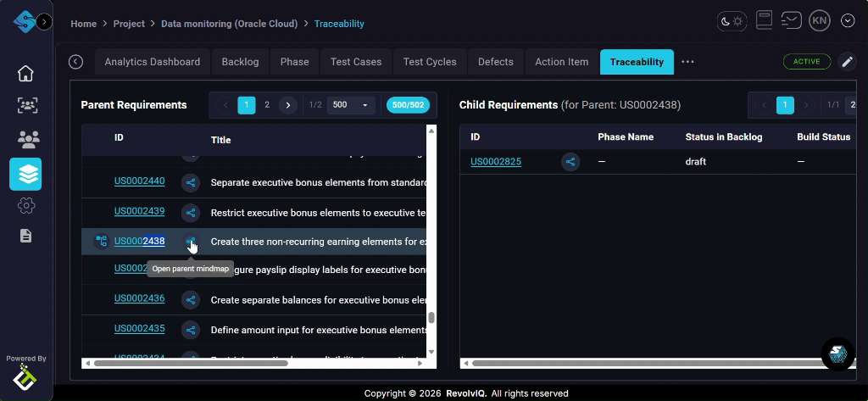The width and height of the screenshot is (868, 401).
Task: Open child requirement US0002825 link
Action: click(495, 162)
